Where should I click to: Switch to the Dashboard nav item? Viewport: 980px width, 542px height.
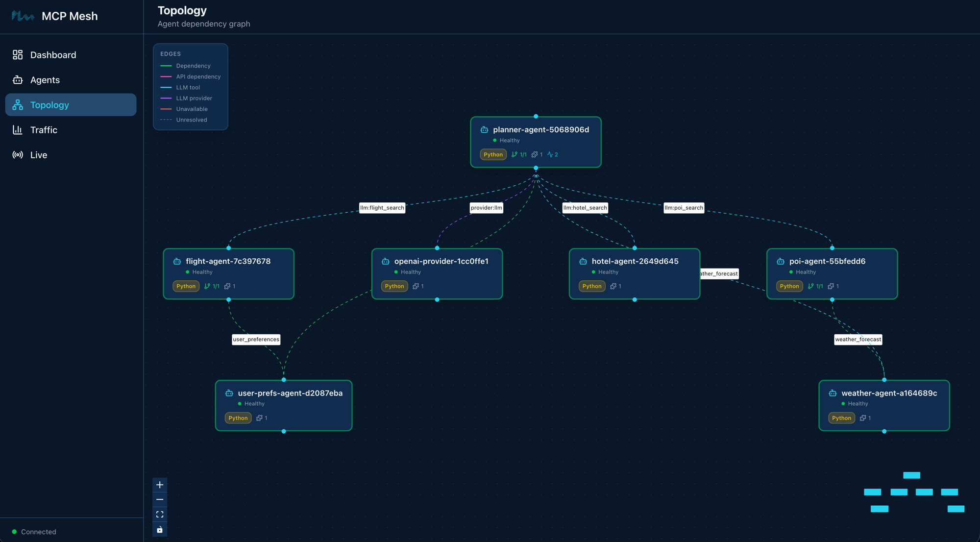[x=53, y=54]
